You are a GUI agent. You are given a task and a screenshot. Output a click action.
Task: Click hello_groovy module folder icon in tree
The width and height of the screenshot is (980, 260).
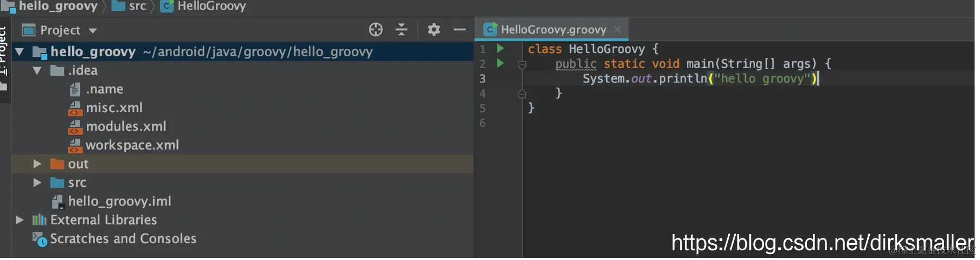[x=40, y=52]
